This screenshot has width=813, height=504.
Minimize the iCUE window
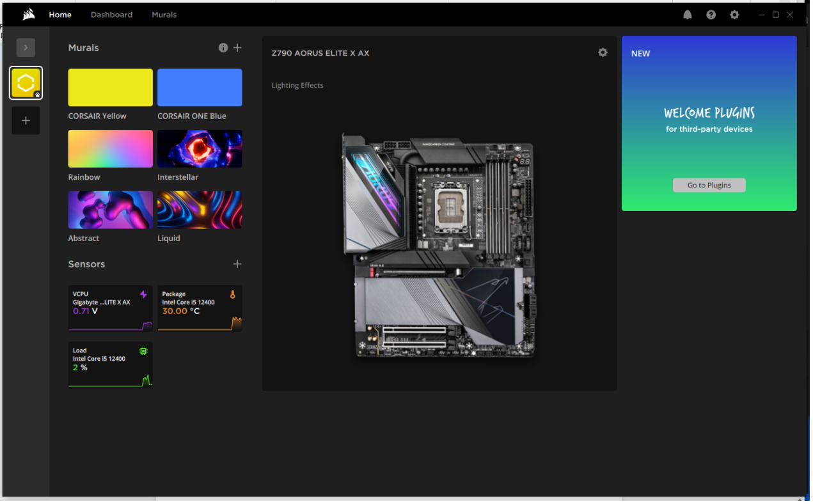[x=761, y=15]
